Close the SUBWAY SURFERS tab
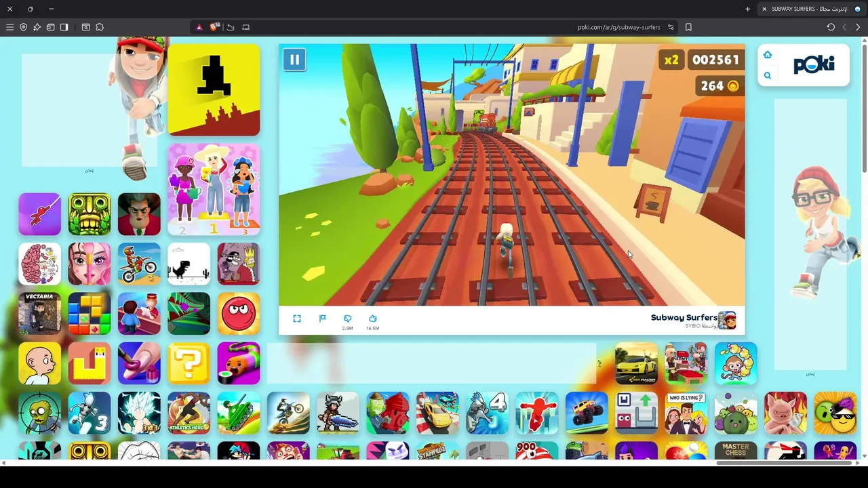This screenshot has height=488, width=868. (x=764, y=9)
